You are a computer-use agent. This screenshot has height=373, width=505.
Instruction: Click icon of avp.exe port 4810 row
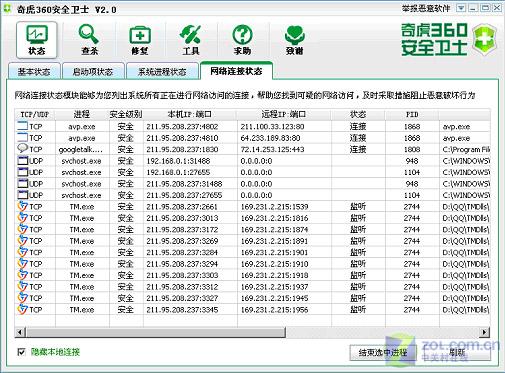(22, 138)
